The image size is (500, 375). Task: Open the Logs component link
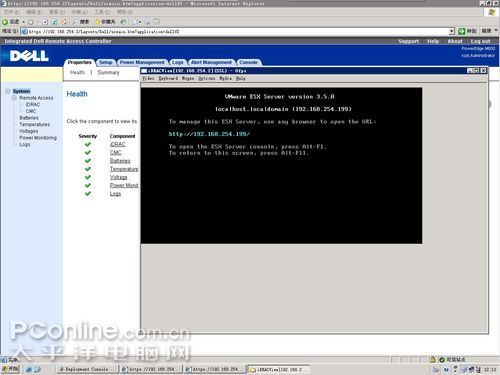point(115,194)
